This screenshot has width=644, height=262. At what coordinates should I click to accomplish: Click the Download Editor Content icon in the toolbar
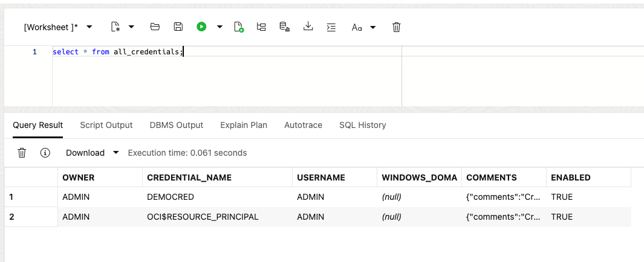[x=308, y=27]
